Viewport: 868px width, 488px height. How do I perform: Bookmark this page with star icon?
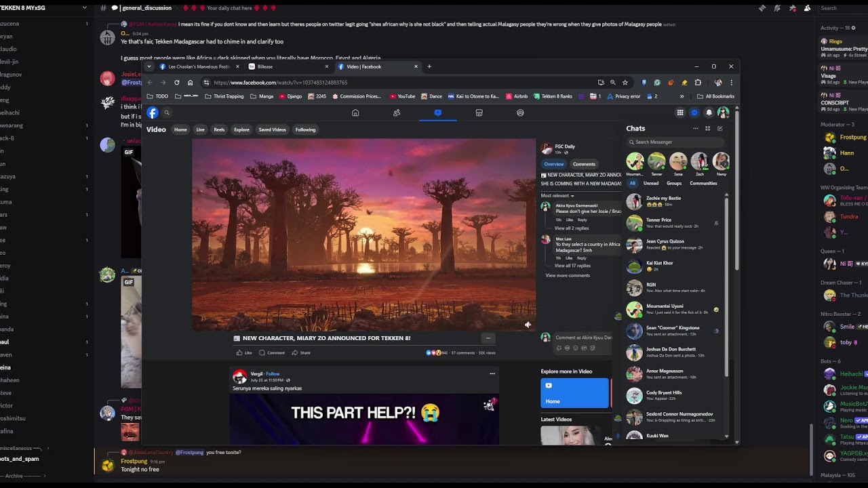click(x=625, y=83)
